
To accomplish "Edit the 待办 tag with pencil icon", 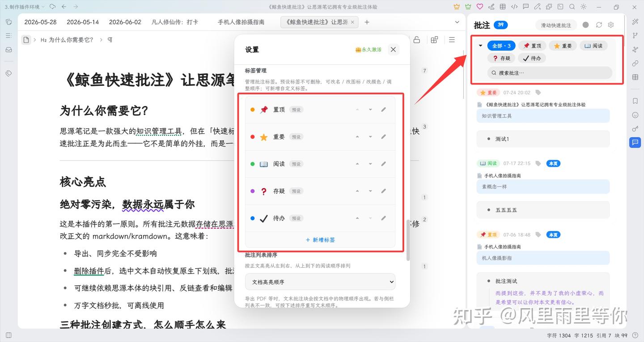I will tap(383, 218).
